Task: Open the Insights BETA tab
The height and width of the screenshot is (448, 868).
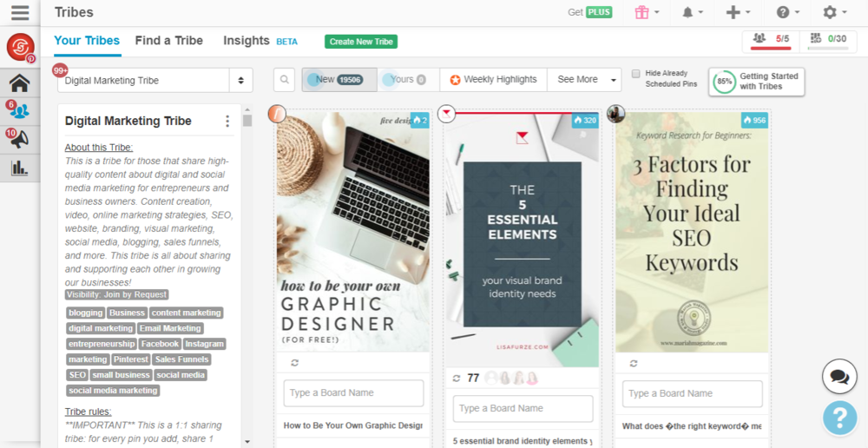Action: pyautogui.click(x=260, y=41)
